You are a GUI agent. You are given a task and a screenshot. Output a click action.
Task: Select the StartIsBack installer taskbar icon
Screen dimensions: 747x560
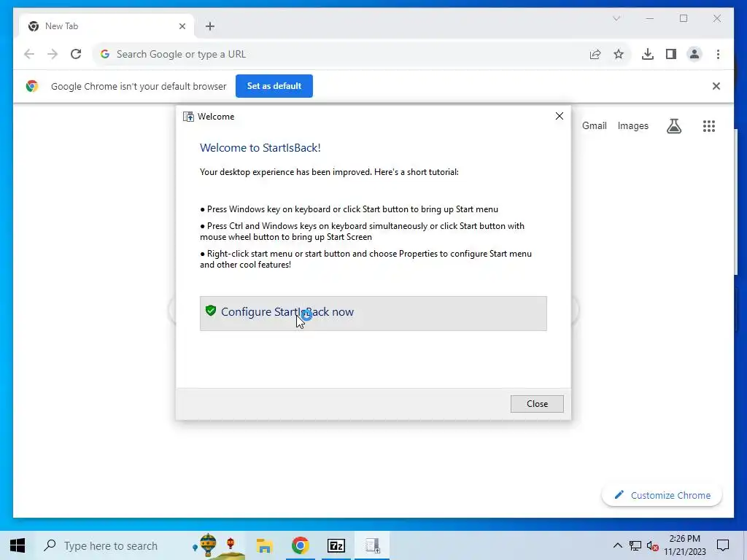[x=372, y=545]
